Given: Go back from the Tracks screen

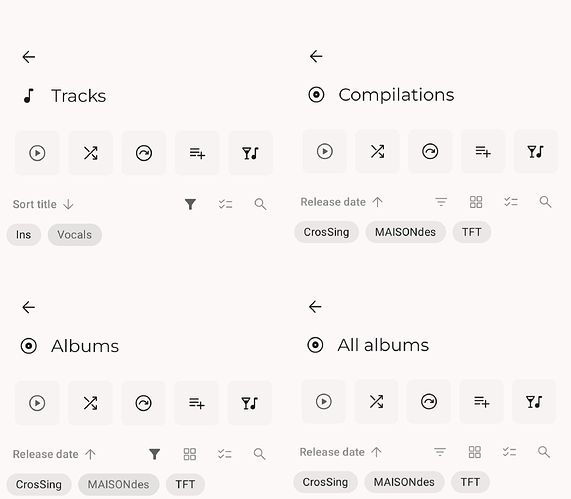Looking at the screenshot, I should click(28, 57).
